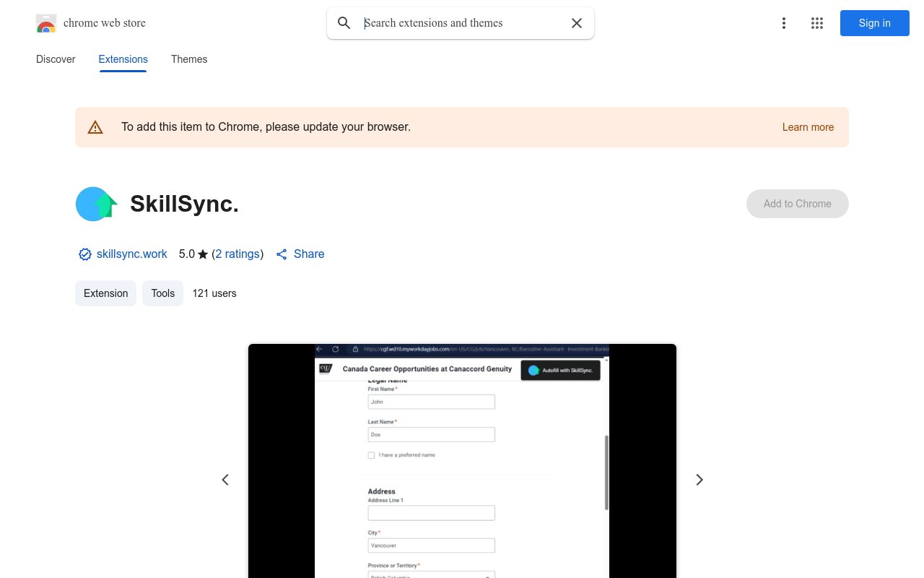Open the skillsync.work publisher link
Image resolution: width=924 pixels, height=578 pixels.
(132, 254)
